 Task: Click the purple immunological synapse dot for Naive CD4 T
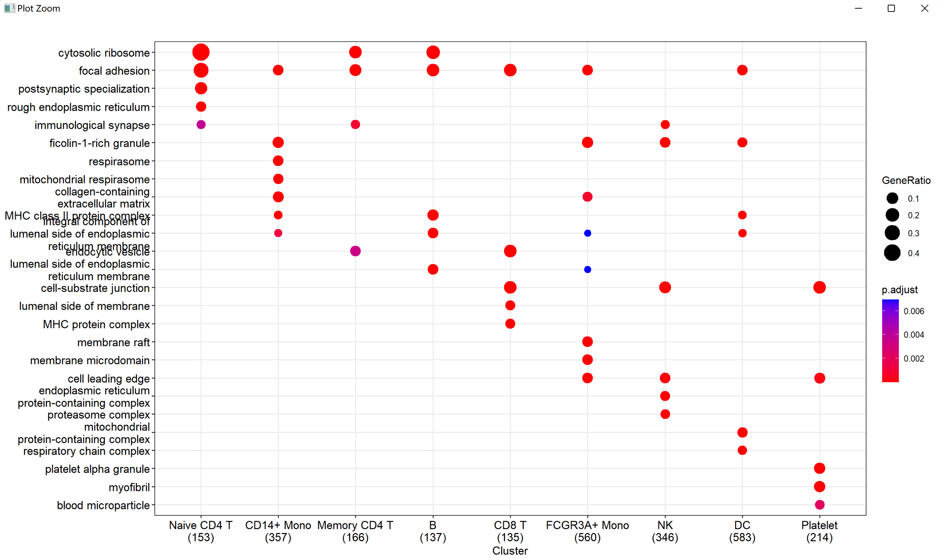coord(201,125)
